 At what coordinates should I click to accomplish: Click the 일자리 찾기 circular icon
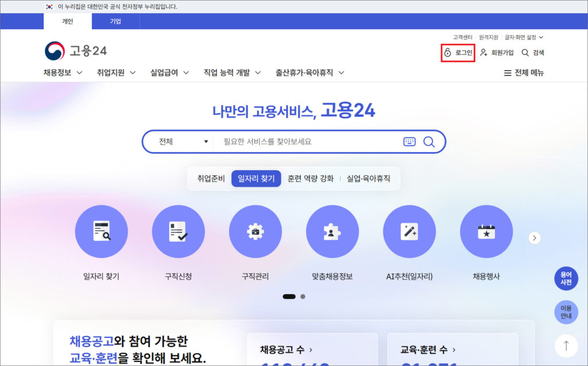(x=102, y=232)
